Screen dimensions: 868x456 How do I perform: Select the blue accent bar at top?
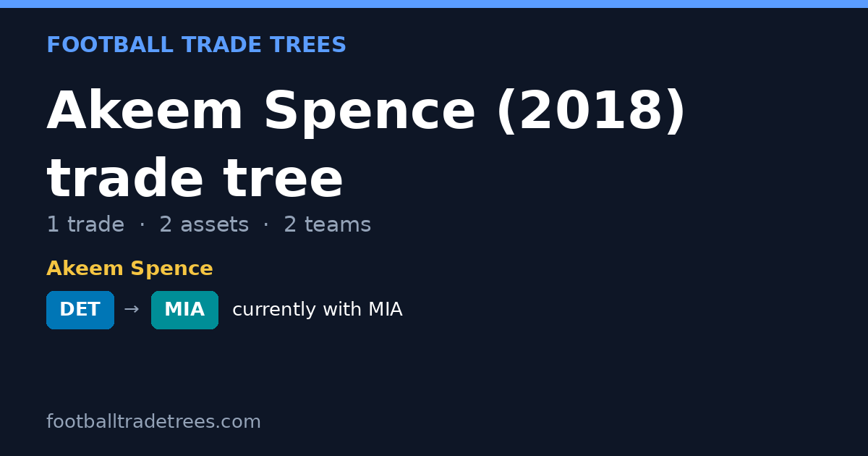[434, 4]
